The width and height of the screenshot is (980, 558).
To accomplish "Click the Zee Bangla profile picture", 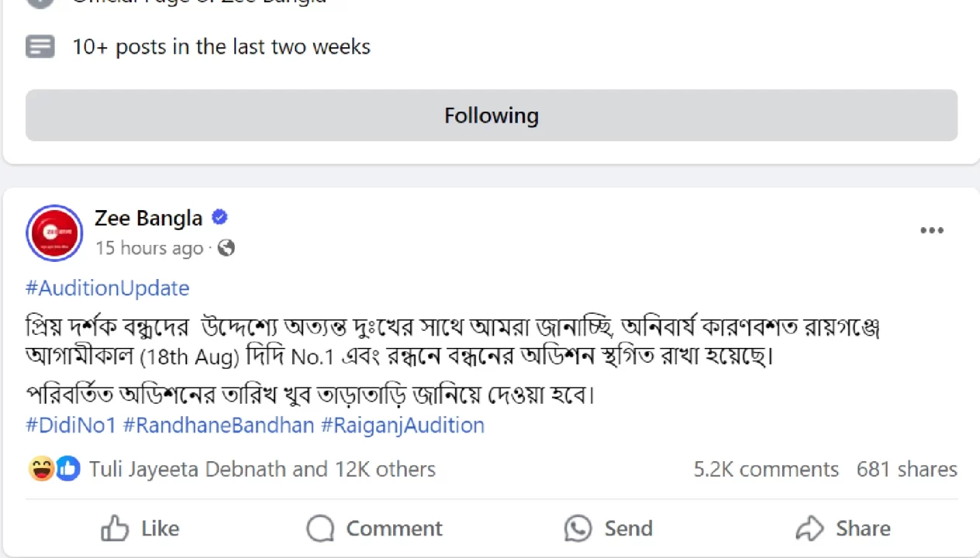I will pos(54,232).
